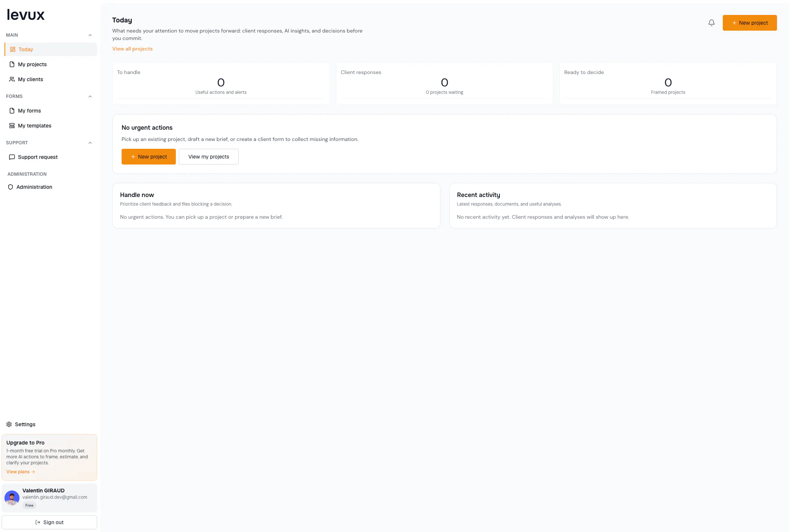Image resolution: width=792 pixels, height=532 pixels.
Task: Click the My clients people icon
Action: point(12,79)
